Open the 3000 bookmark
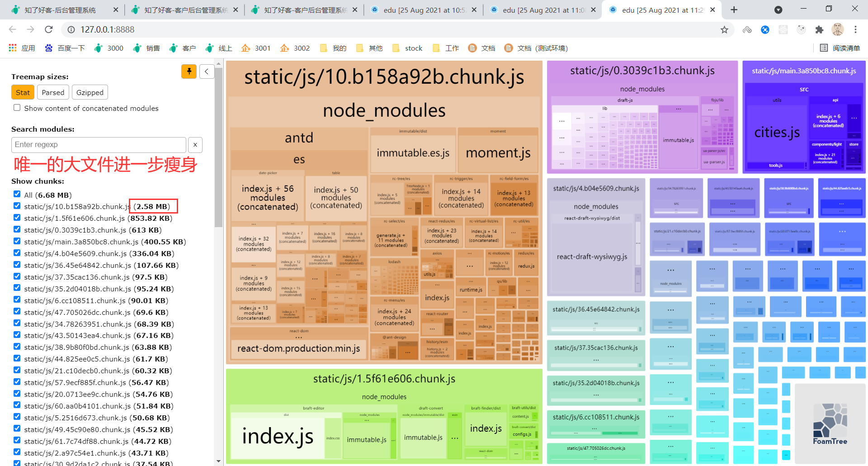Viewport: 868px width, 466px height. tap(108, 48)
